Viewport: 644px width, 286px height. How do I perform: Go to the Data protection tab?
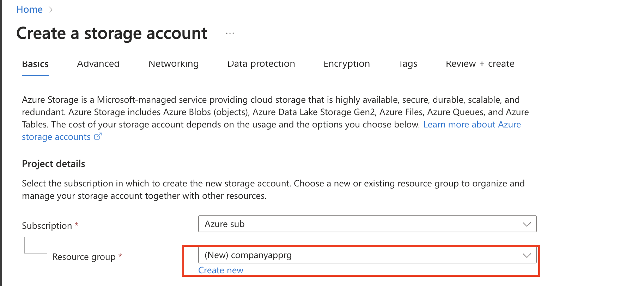(x=261, y=64)
